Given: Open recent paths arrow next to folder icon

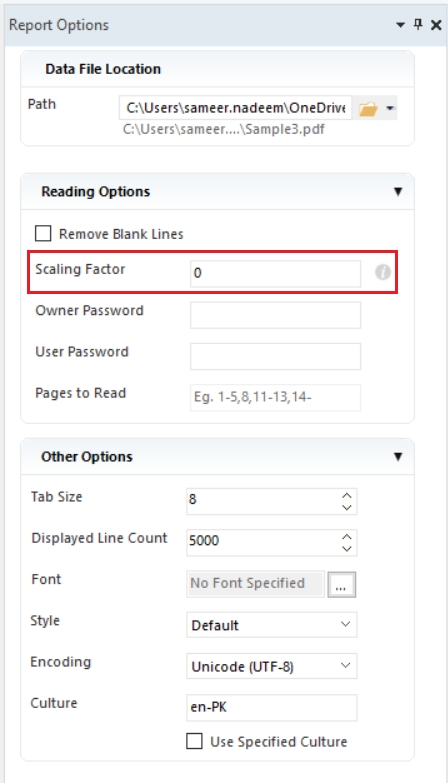Looking at the screenshot, I should (x=390, y=108).
